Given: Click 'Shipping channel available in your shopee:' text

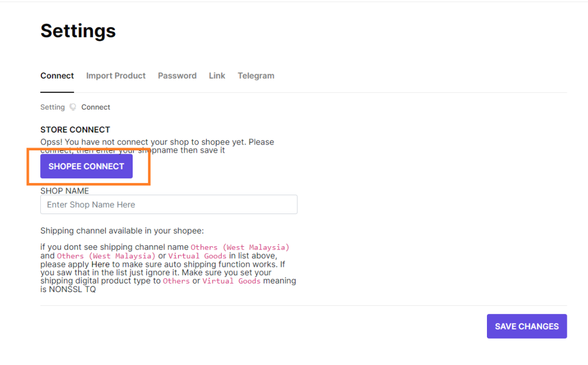Looking at the screenshot, I should (x=122, y=231).
